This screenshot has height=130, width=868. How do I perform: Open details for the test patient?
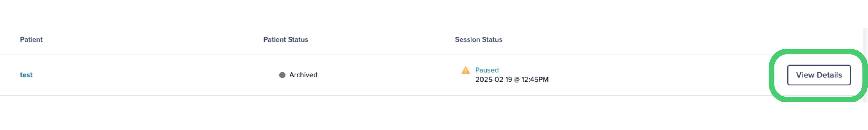(819, 75)
